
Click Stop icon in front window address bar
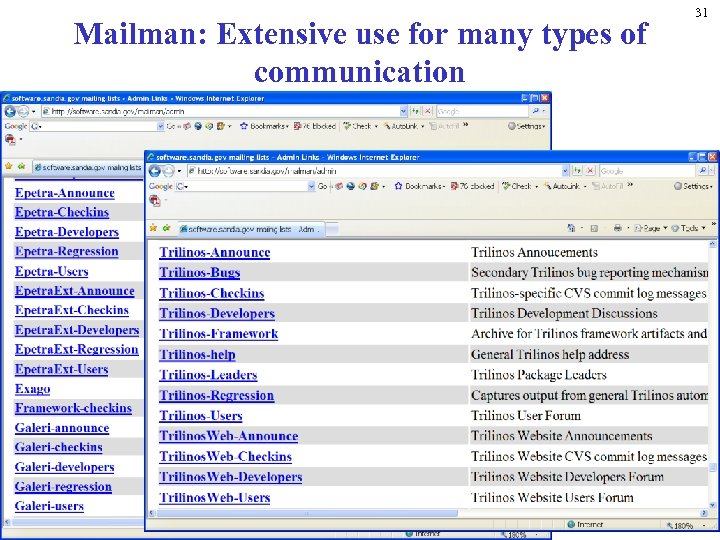591,171
